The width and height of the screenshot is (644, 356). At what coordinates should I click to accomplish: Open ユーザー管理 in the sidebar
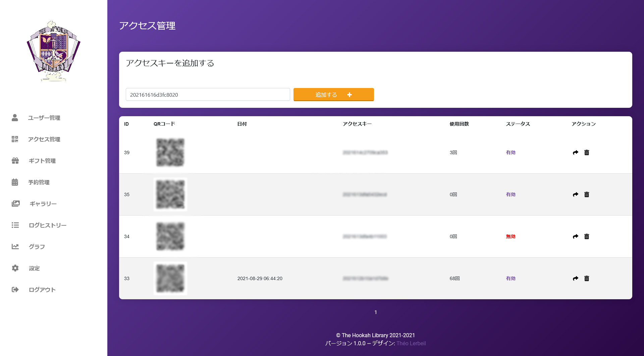click(x=44, y=118)
